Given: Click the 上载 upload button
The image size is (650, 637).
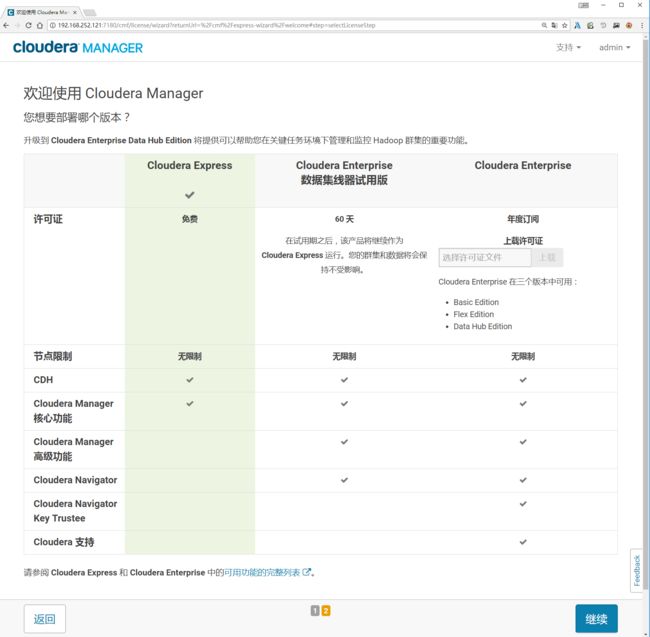Looking at the screenshot, I should click(547, 257).
